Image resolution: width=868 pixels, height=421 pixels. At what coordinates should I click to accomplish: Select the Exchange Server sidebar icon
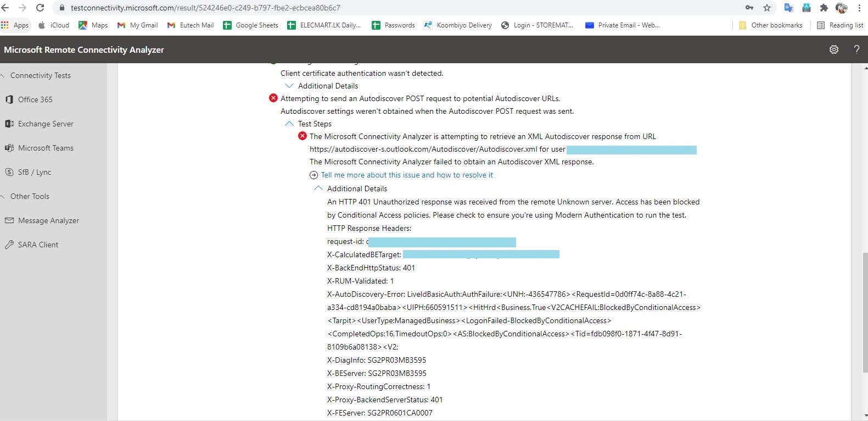9,124
